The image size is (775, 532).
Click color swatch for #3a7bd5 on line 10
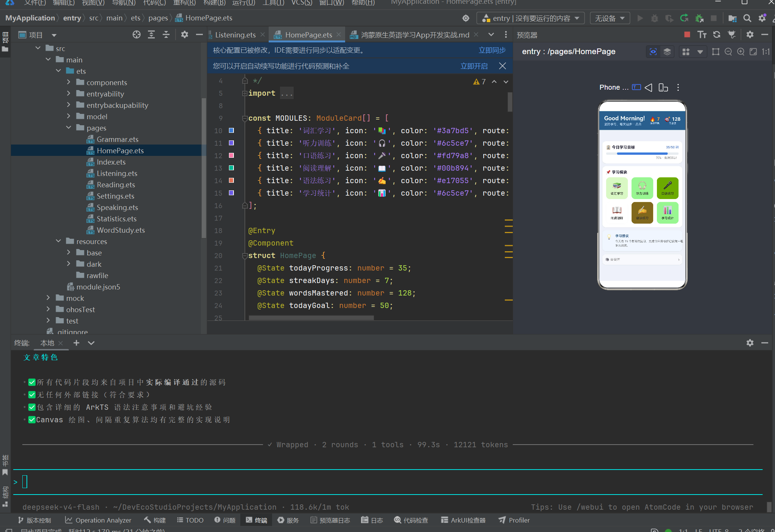point(231,131)
